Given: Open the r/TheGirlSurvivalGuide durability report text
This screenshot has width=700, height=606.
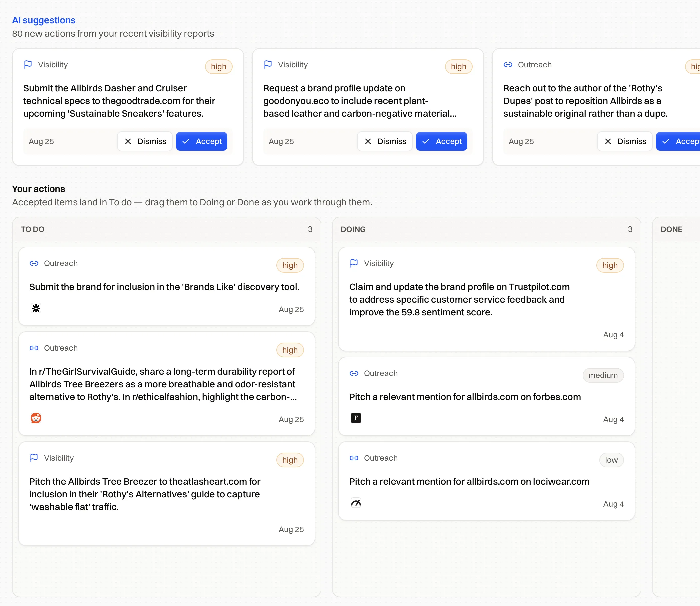Looking at the screenshot, I should [x=163, y=384].
